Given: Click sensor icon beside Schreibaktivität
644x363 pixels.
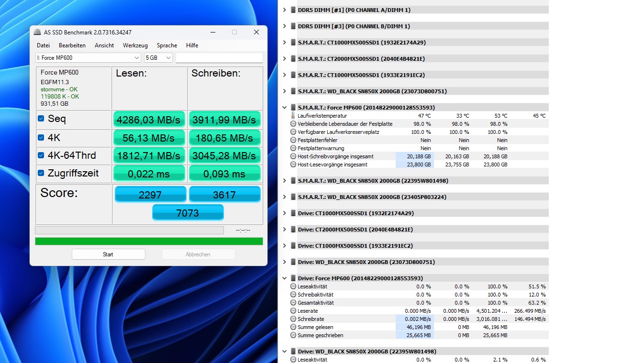Looking at the screenshot, I should (x=293, y=294).
